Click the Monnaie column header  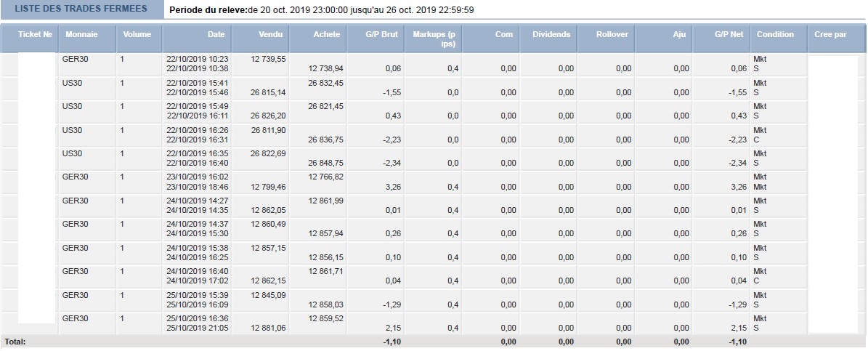tap(87, 39)
